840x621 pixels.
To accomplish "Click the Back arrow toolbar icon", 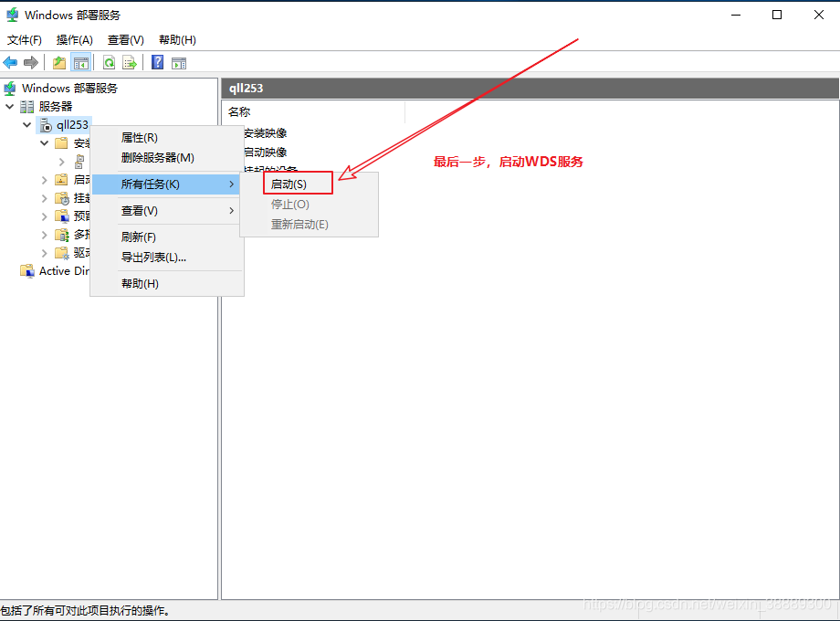I will 10,62.
